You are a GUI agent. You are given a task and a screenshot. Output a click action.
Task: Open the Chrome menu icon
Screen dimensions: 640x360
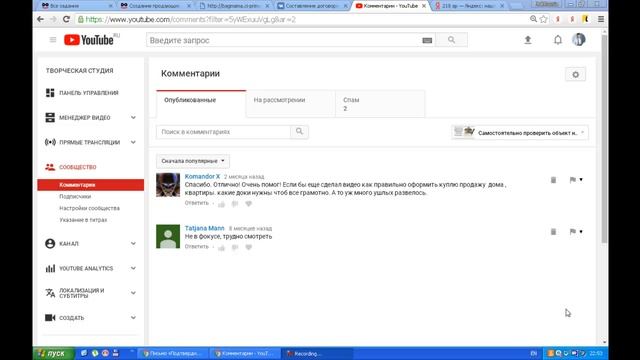601,19
